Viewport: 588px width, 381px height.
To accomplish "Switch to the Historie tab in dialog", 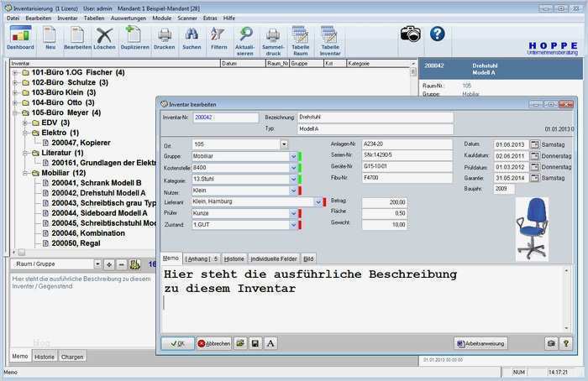I will (234, 258).
